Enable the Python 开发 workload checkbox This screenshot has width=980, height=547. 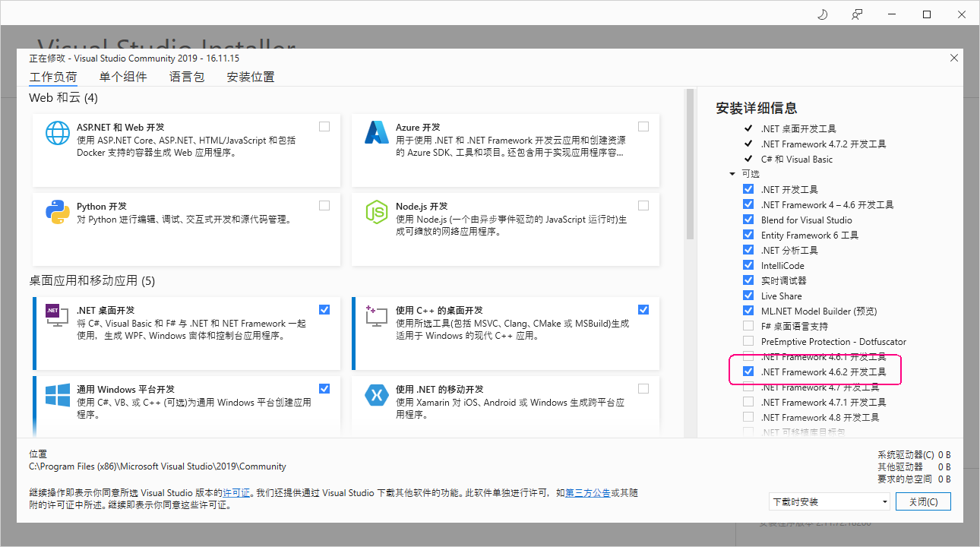pyautogui.click(x=324, y=205)
